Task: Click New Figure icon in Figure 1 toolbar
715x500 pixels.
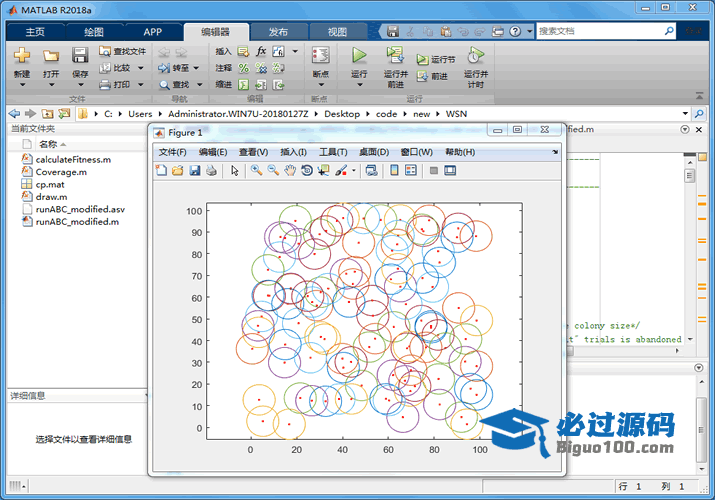Action: coord(161,170)
